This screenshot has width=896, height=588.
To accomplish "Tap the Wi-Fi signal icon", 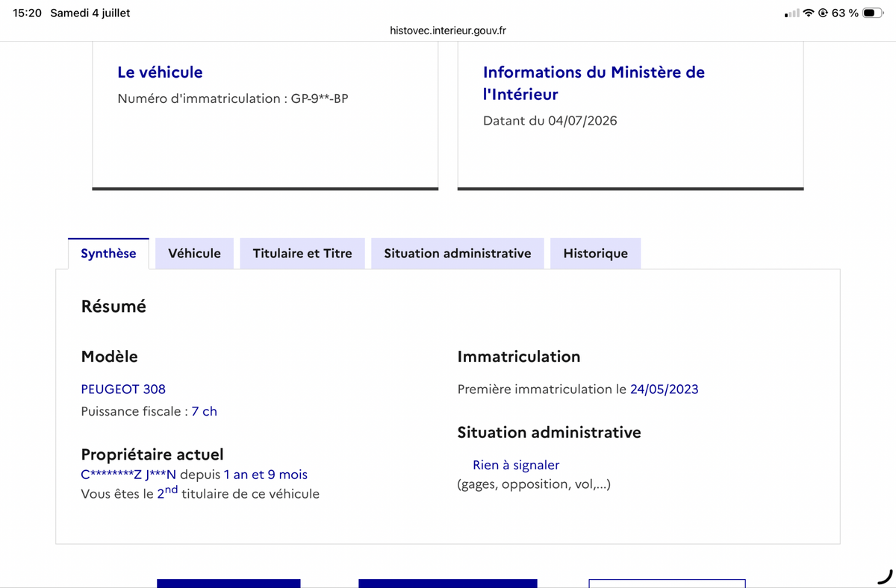I will (809, 13).
